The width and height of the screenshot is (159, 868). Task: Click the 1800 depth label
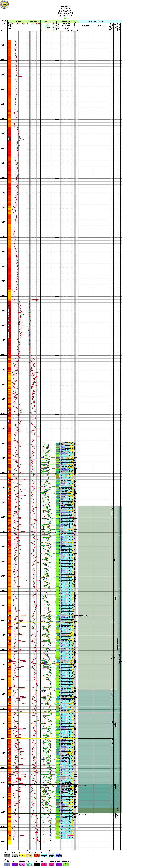[x=3, y=296]
